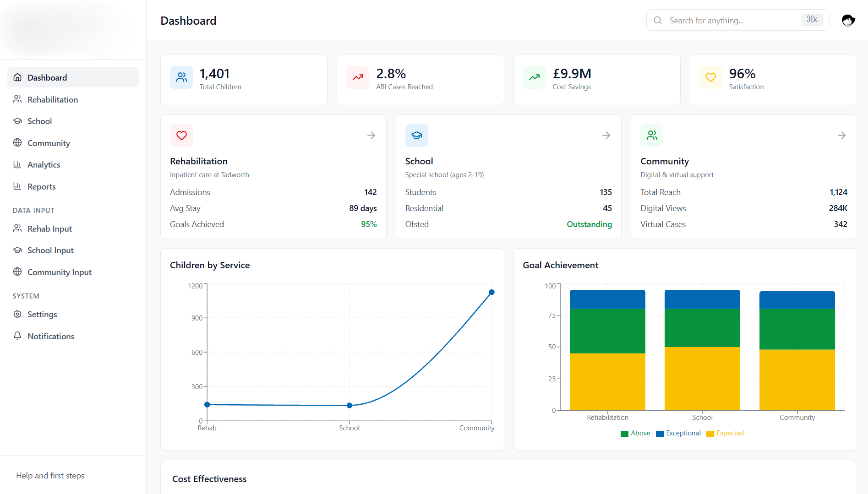Open the Community card arrow for more
This screenshot has height=494, width=868.
842,135
